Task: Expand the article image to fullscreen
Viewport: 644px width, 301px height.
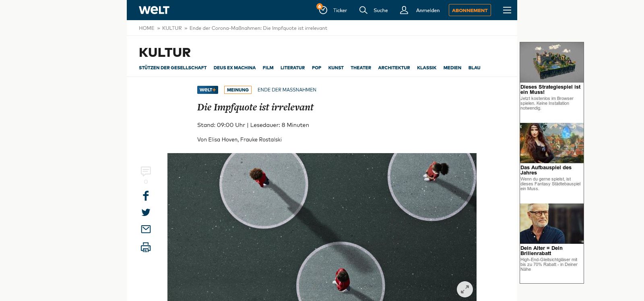Action: coord(464,289)
